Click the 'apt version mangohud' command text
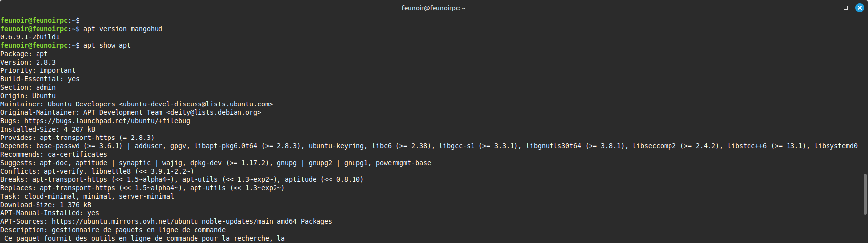The height and width of the screenshot is (243, 868). tap(123, 29)
